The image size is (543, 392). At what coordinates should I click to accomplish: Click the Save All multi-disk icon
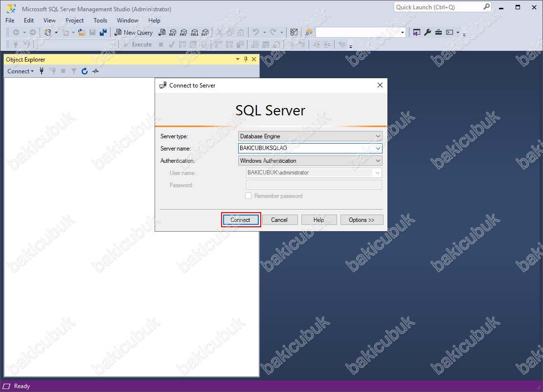pyautogui.click(x=103, y=33)
